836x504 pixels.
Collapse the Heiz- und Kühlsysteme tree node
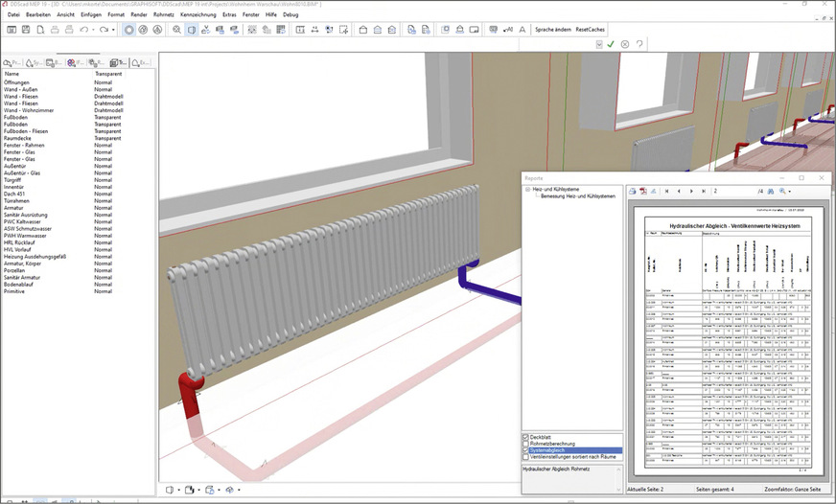[x=527, y=190]
